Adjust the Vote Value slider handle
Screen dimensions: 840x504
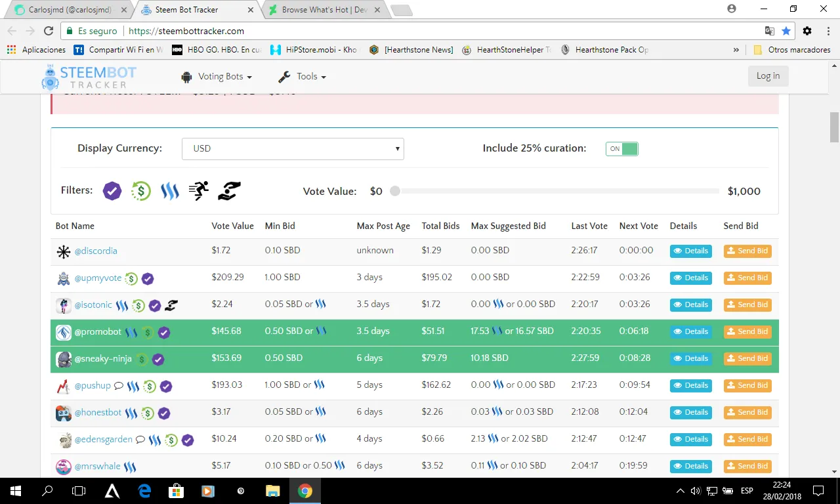(x=394, y=191)
